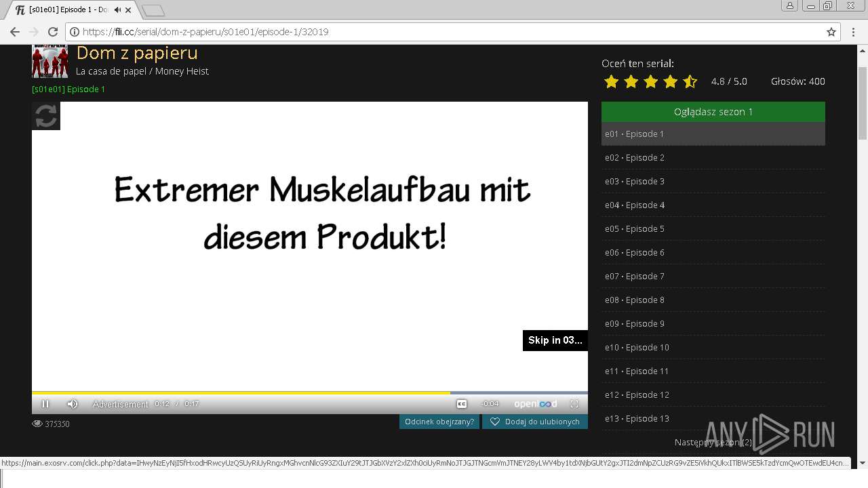Open e09 Episode 9

point(713,323)
